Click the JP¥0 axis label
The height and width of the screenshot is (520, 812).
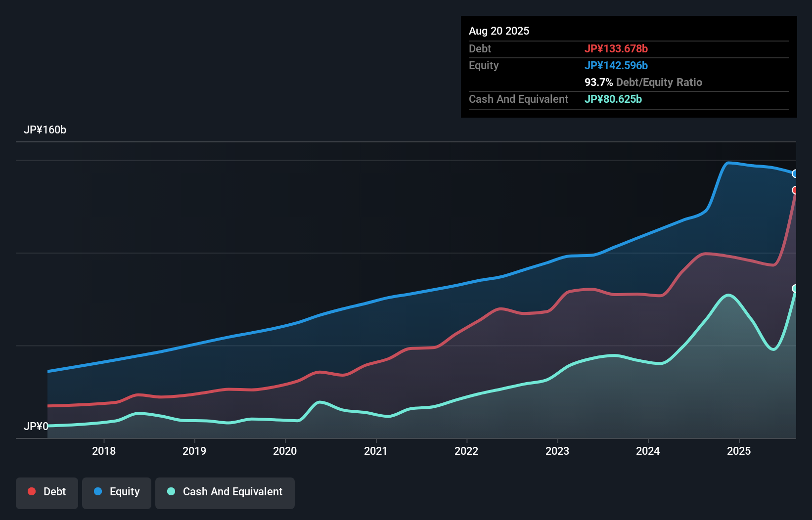tap(36, 426)
